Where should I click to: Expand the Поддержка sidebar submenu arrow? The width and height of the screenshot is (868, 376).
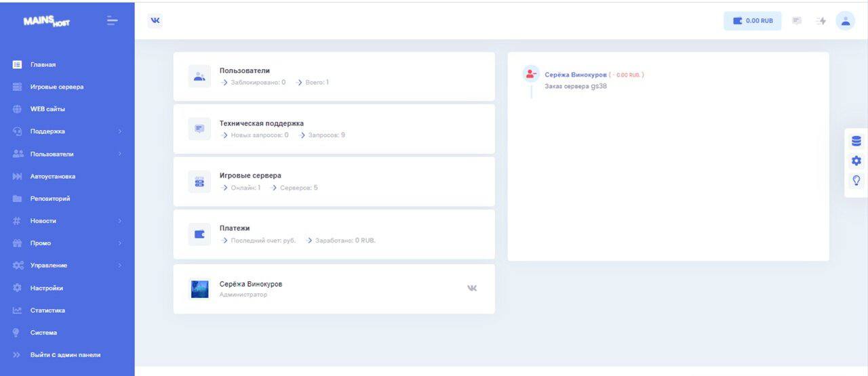coord(119,131)
